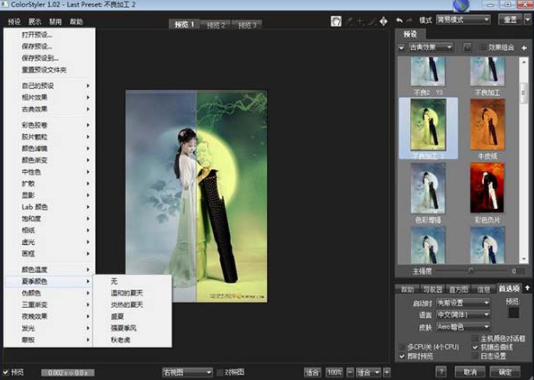Switch to the 导航器 tab
The height and width of the screenshot is (380, 534).
pos(432,289)
